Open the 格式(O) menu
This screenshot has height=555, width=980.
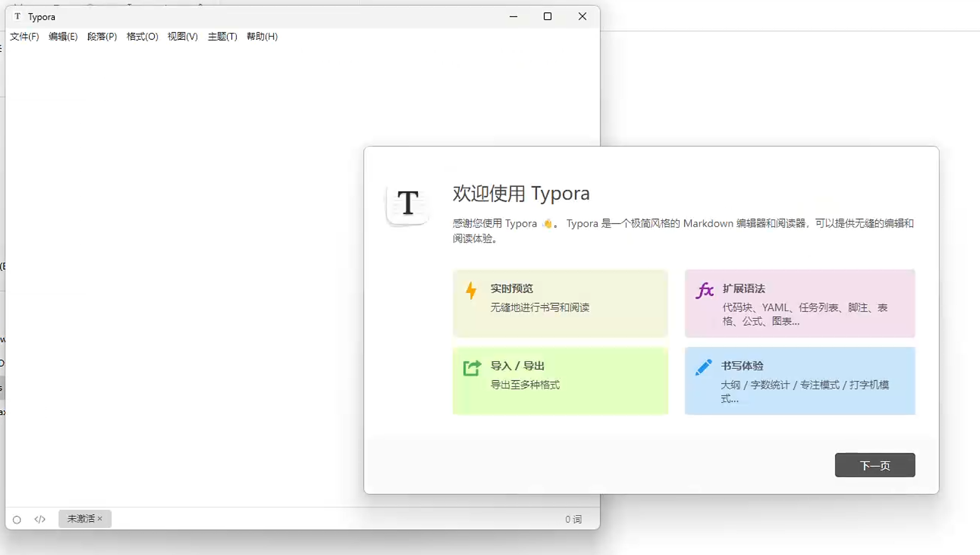(142, 37)
